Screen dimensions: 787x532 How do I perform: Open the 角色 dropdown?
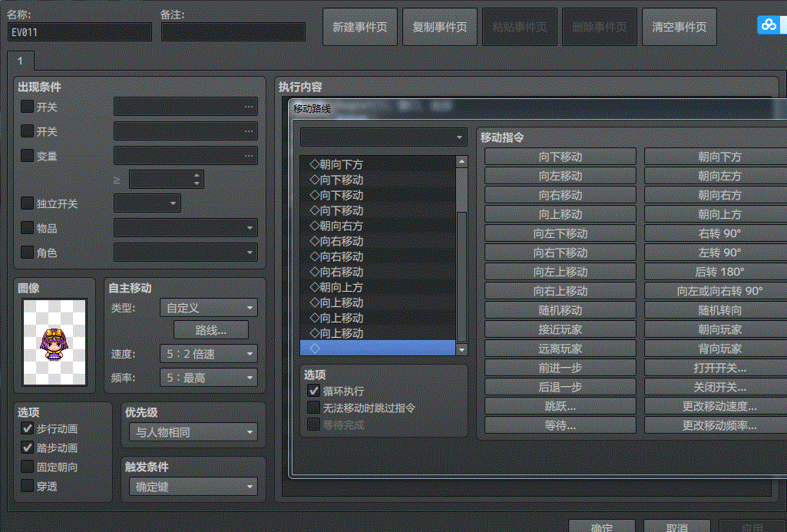[x=186, y=252]
